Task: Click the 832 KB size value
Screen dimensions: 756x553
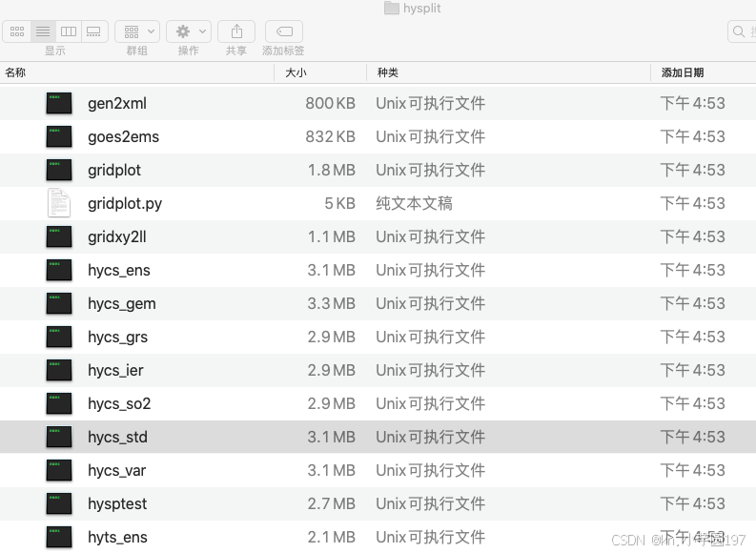Action: 330,136
